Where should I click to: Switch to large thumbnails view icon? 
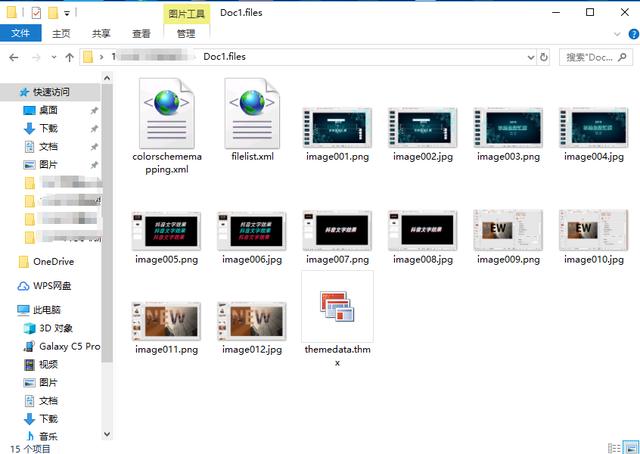pyautogui.click(x=631, y=447)
